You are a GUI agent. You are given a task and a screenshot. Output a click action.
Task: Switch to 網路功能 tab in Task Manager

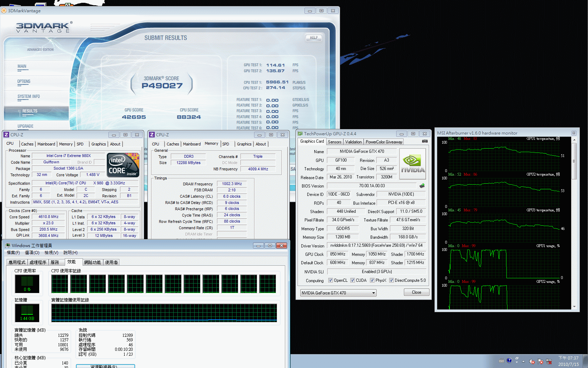click(92, 262)
